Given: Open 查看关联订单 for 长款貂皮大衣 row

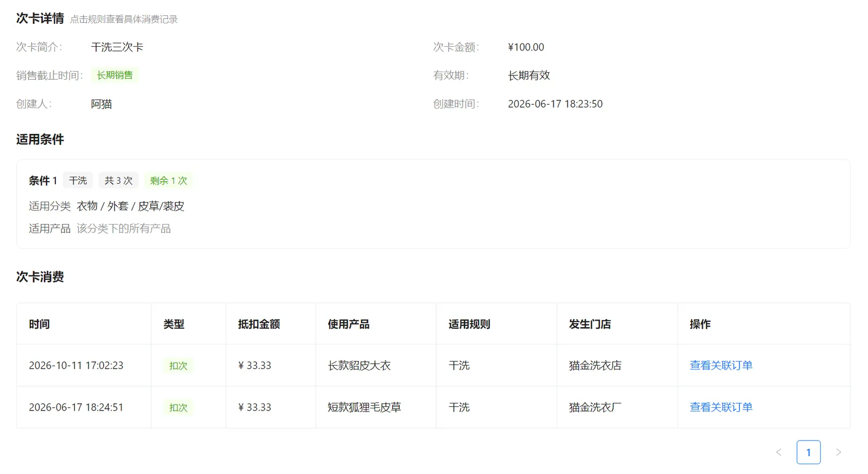Looking at the screenshot, I should click(721, 366).
